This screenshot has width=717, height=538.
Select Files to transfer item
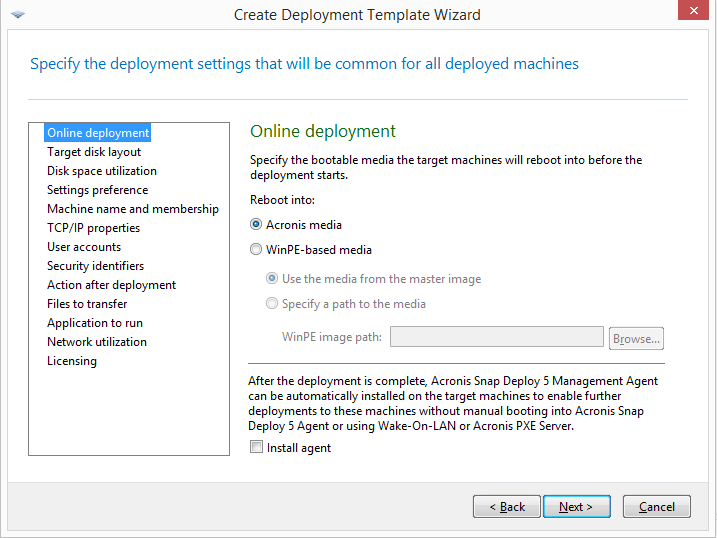click(x=87, y=304)
